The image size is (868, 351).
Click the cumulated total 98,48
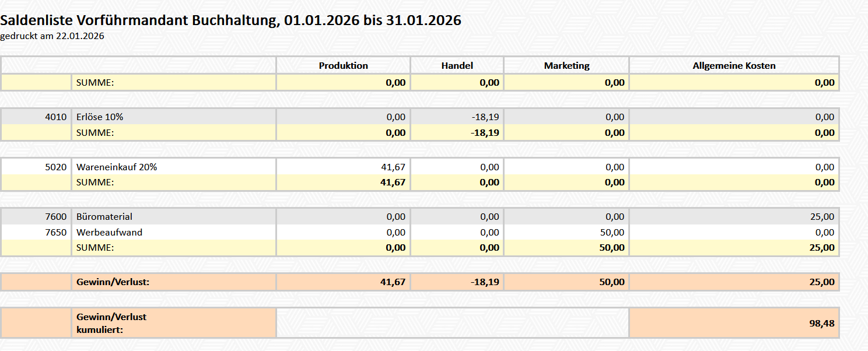coord(821,324)
